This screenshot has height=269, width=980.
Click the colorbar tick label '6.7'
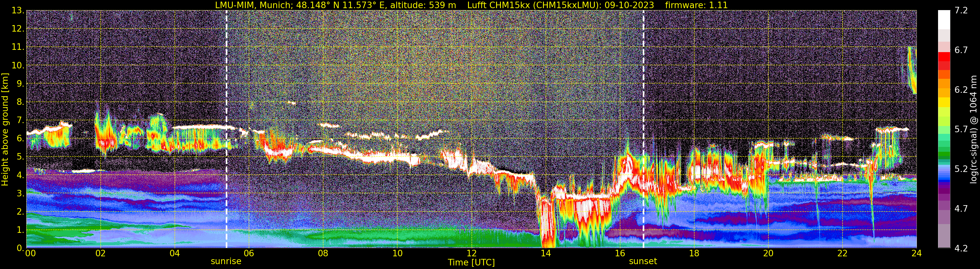coord(961,50)
